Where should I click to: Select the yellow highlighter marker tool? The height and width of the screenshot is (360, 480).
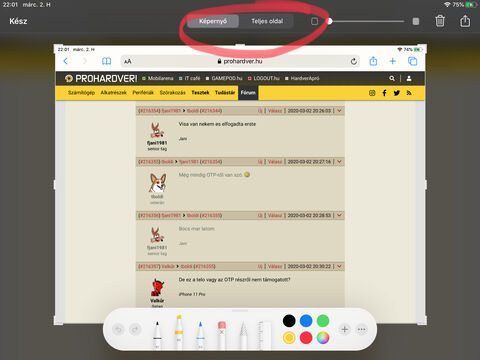(179, 332)
